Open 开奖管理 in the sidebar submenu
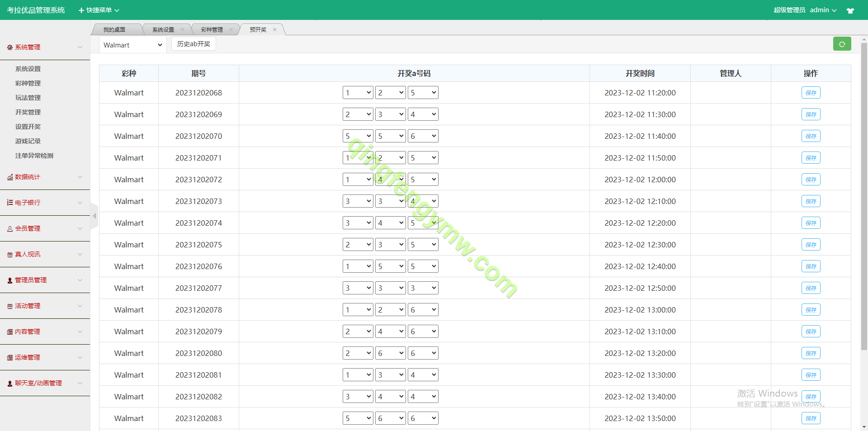This screenshot has width=868, height=431. pos(28,112)
